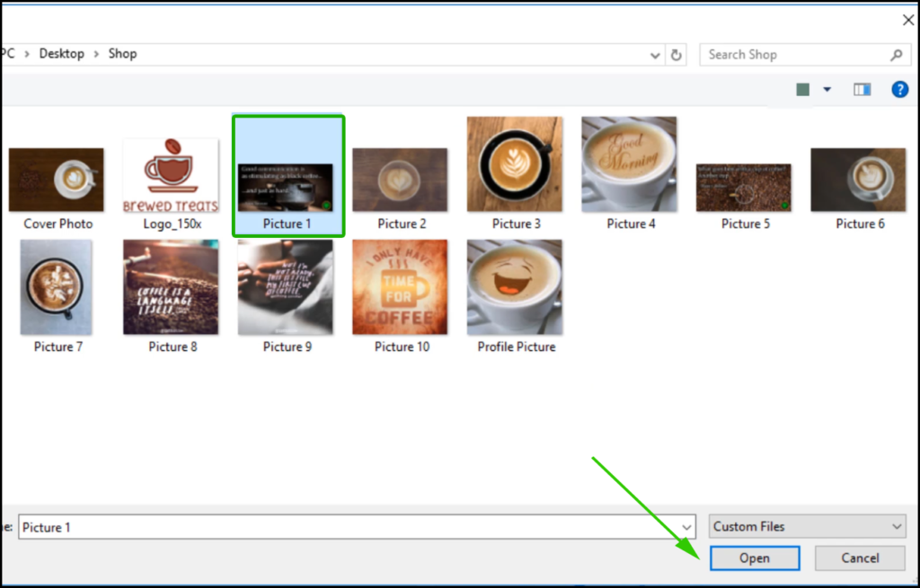Click the 'Picture 9' file name label

(x=287, y=347)
